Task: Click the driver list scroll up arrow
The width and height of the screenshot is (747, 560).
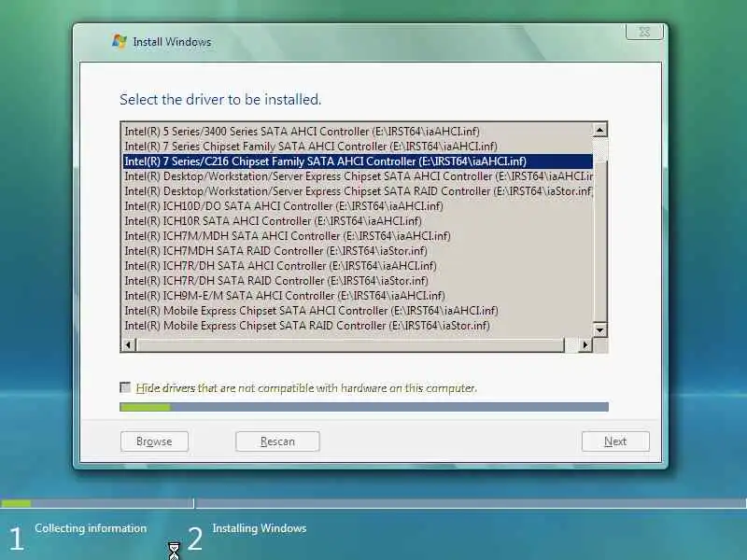Action: pos(599,130)
